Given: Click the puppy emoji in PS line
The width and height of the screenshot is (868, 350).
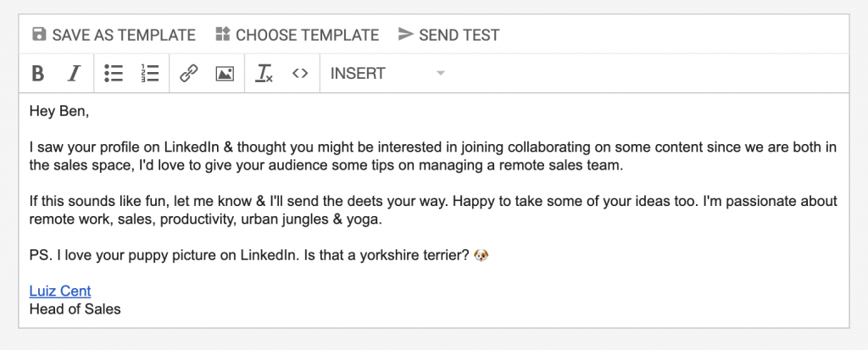Looking at the screenshot, I should pos(481,255).
